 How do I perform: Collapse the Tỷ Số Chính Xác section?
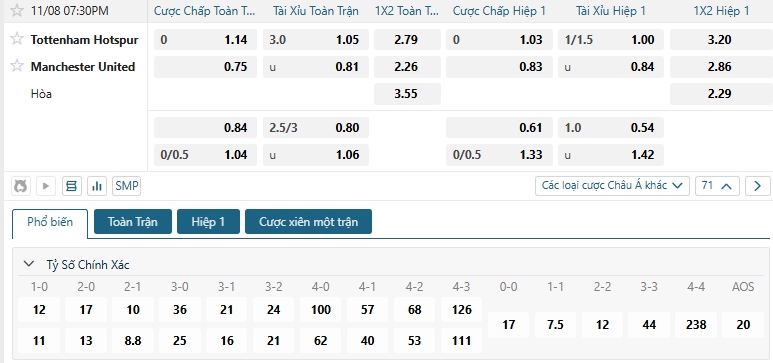[x=29, y=264]
